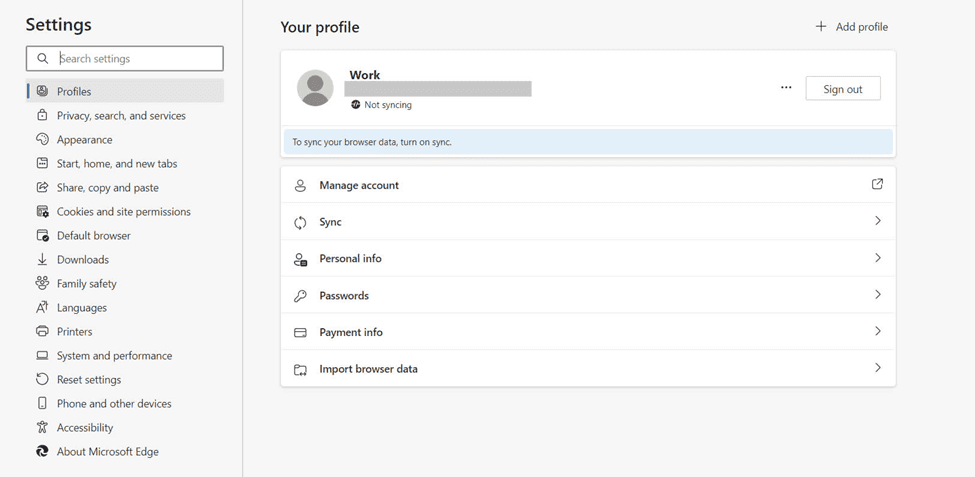Screen dimensions: 975x477
Task: Click the Microsoft Edge logo icon in sidebar
Action: [42, 451]
